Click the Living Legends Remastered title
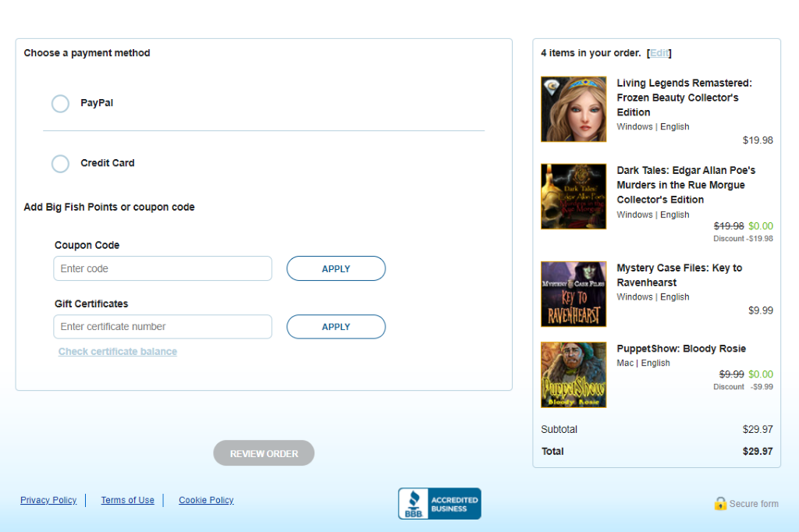799x532 pixels. point(684,98)
